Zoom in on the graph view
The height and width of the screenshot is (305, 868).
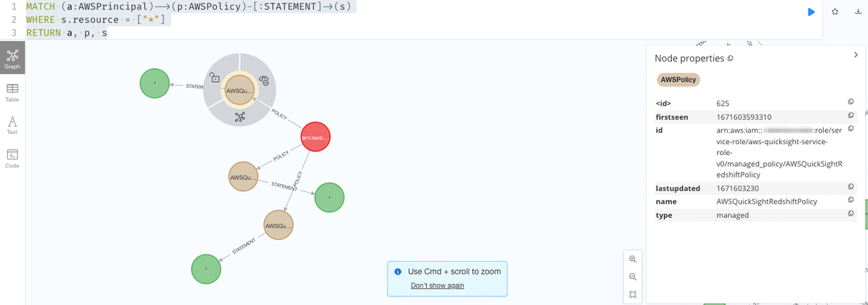[633, 259]
